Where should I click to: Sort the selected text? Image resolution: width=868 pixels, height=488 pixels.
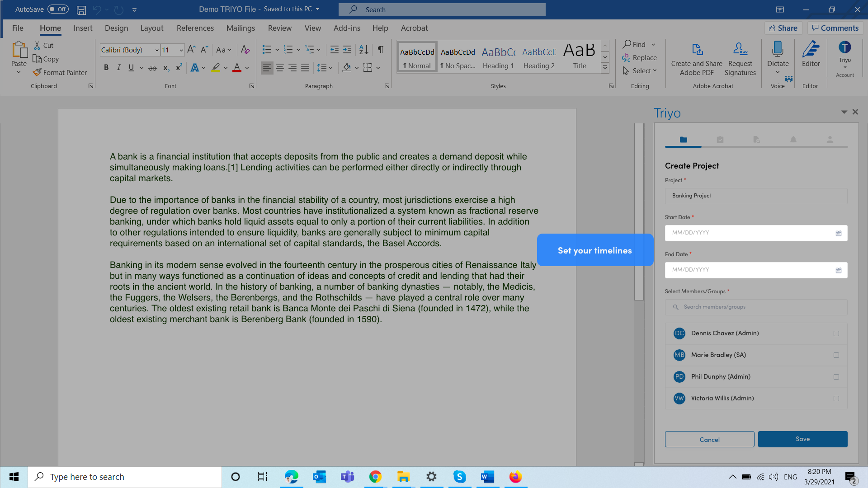pyautogui.click(x=364, y=50)
